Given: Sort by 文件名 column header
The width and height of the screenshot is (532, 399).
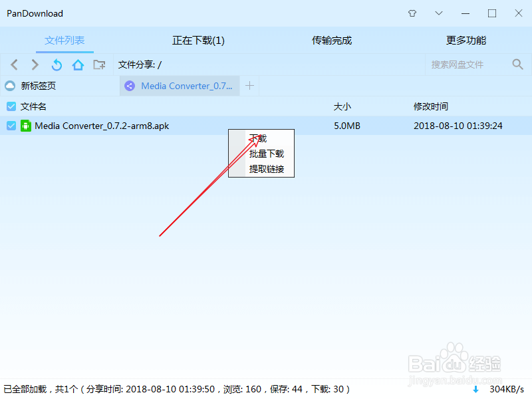Looking at the screenshot, I should [x=33, y=106].
